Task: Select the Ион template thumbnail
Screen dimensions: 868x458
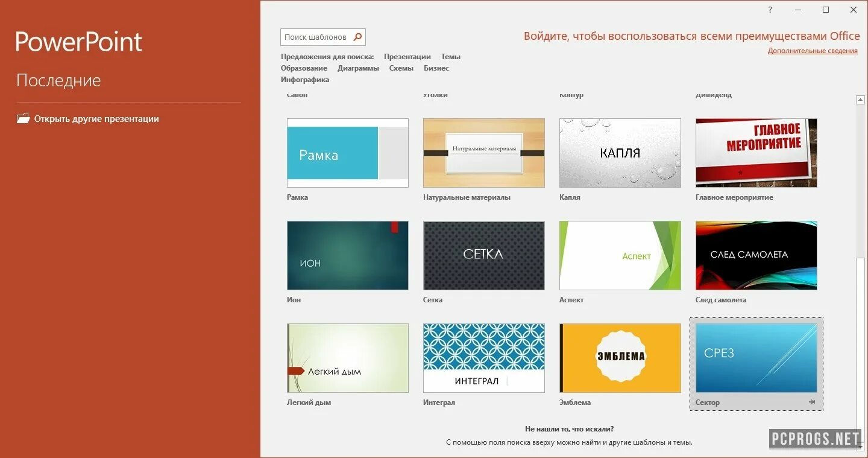Action: [x=348, y=255]
